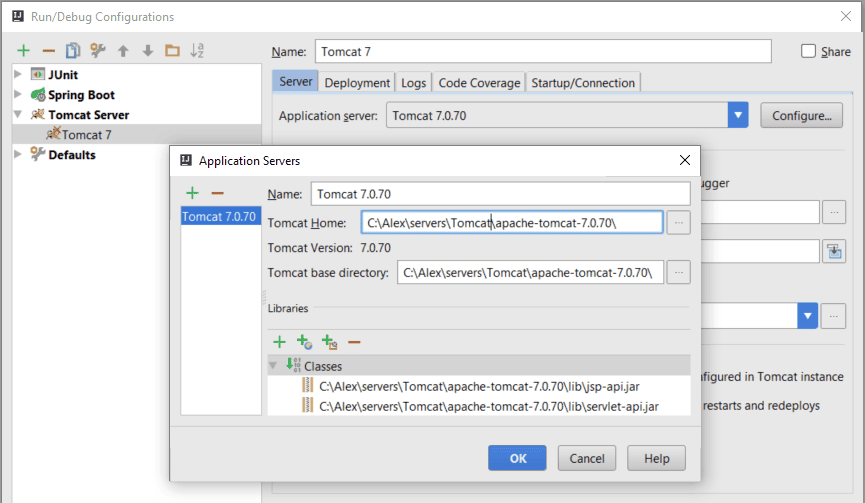Select the Tomcat Server tree label
The height and width of the screenshot is (503, 865).
[88, 115]
